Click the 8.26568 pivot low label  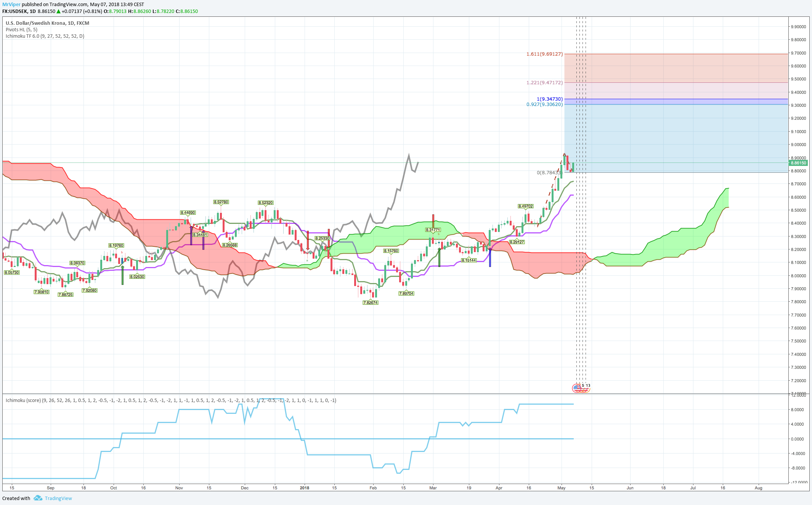230,245
